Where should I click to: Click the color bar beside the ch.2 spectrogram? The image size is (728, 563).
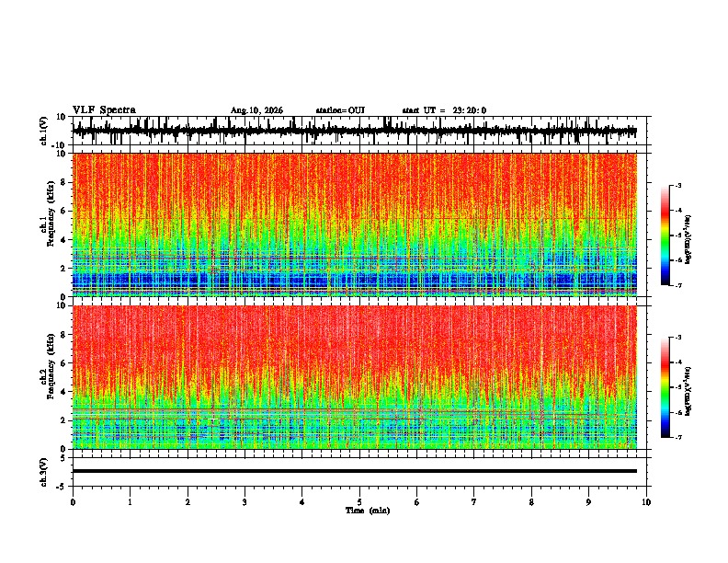[665, 387]
